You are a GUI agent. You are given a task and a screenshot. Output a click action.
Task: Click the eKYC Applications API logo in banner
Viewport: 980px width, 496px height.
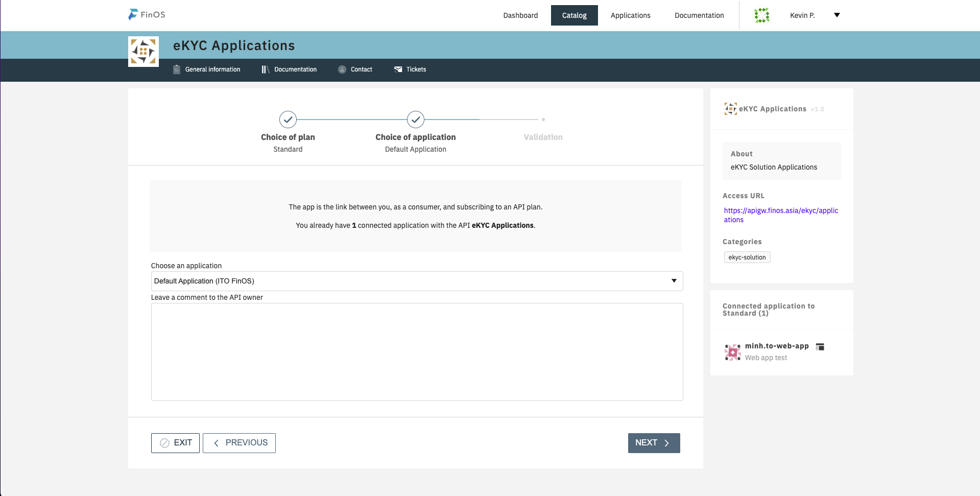(x=144, y=52)
